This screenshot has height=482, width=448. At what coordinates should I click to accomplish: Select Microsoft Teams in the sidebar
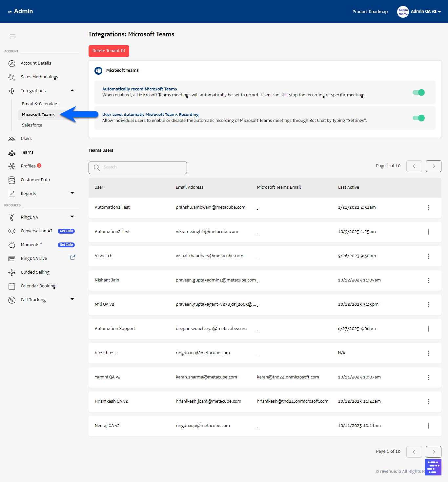38,115
